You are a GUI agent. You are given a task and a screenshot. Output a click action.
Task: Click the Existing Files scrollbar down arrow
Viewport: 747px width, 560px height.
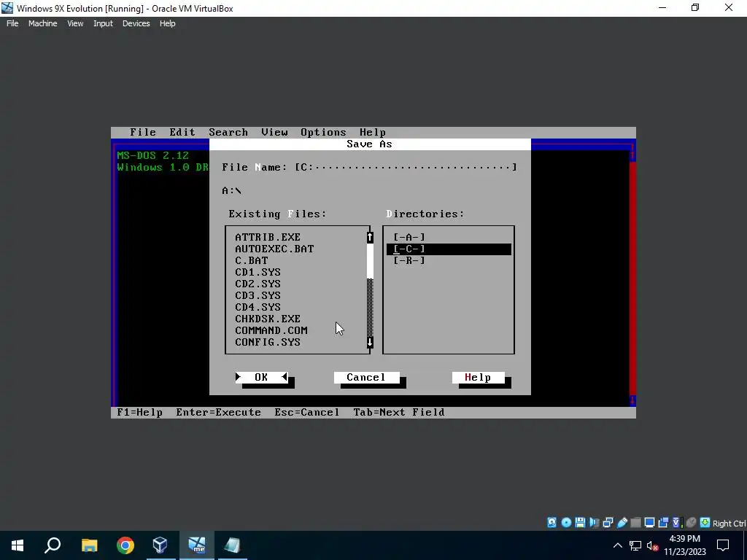point(370,342)
